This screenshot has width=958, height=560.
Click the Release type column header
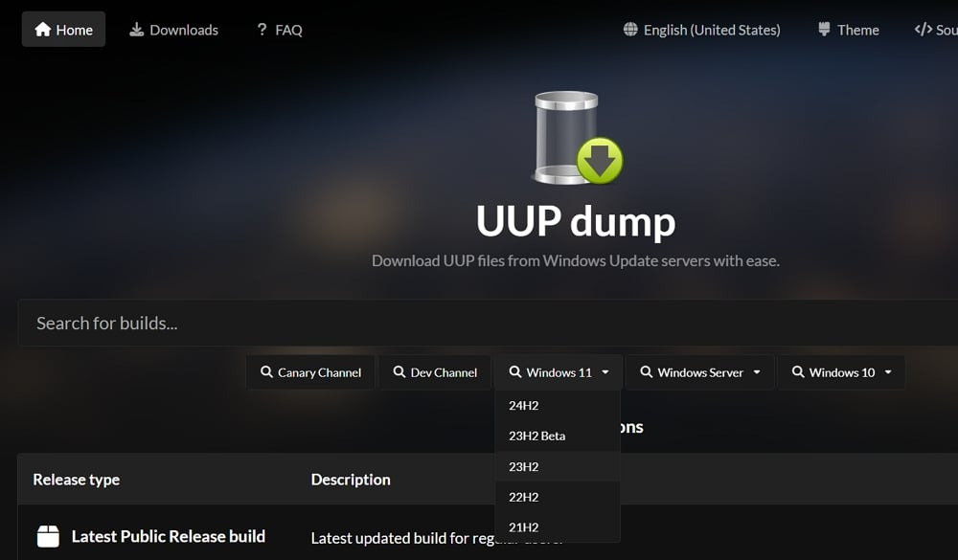pyautogui.click(x=77, y=480)
